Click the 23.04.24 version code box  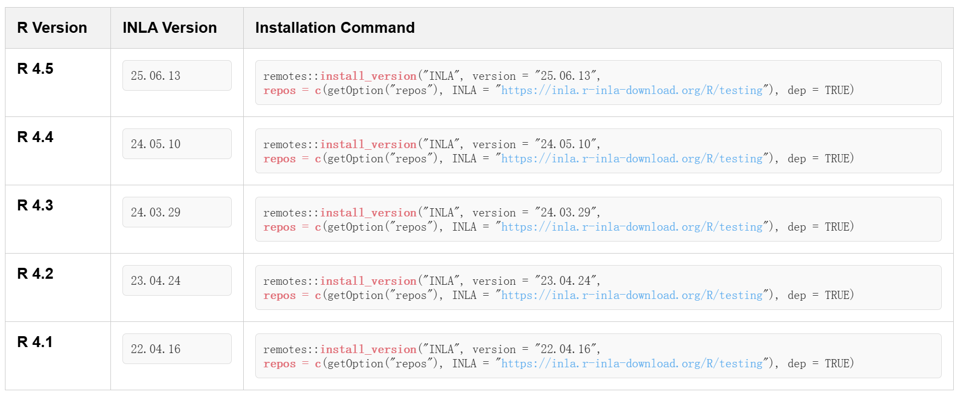click(x=177, y=280)
